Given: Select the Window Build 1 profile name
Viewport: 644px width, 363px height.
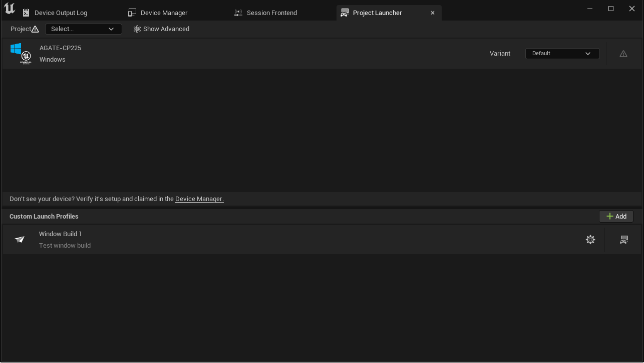Looking at the screenshot, I should pos(60,234).
